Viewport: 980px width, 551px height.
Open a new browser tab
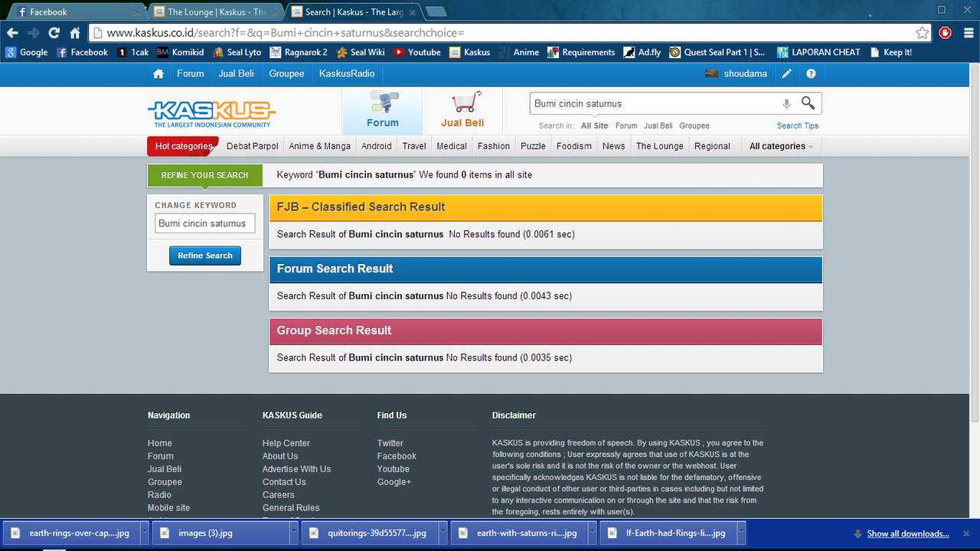[435, 11]
